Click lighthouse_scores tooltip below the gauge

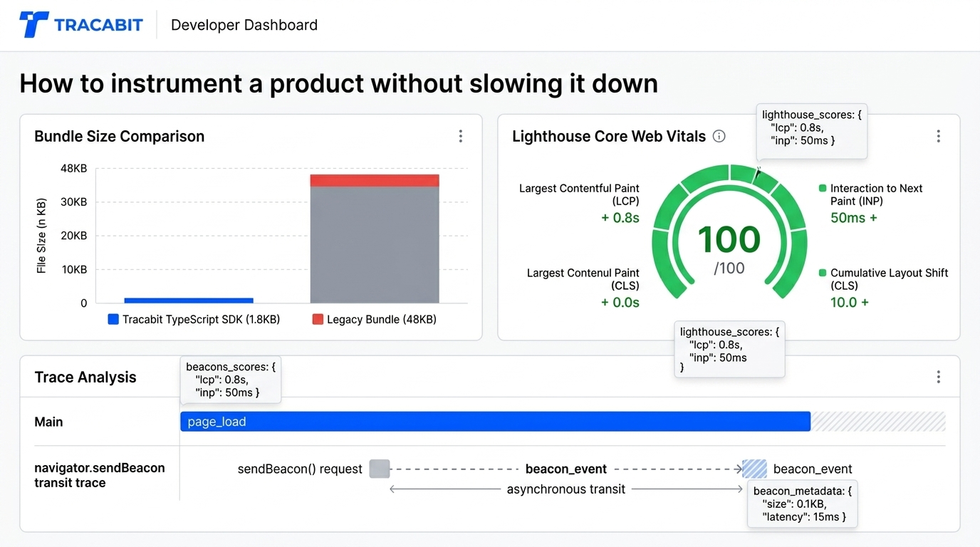coord(729,349)
